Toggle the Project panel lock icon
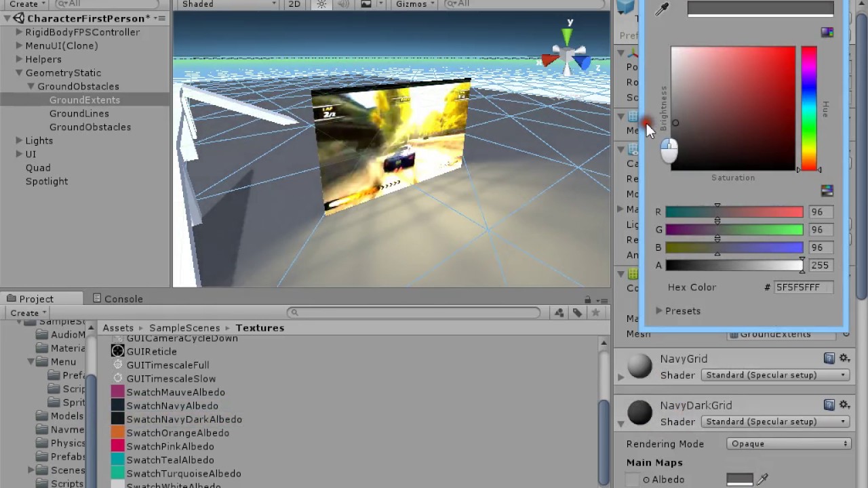This screenshot has height=488, width=868. point(587,299)
